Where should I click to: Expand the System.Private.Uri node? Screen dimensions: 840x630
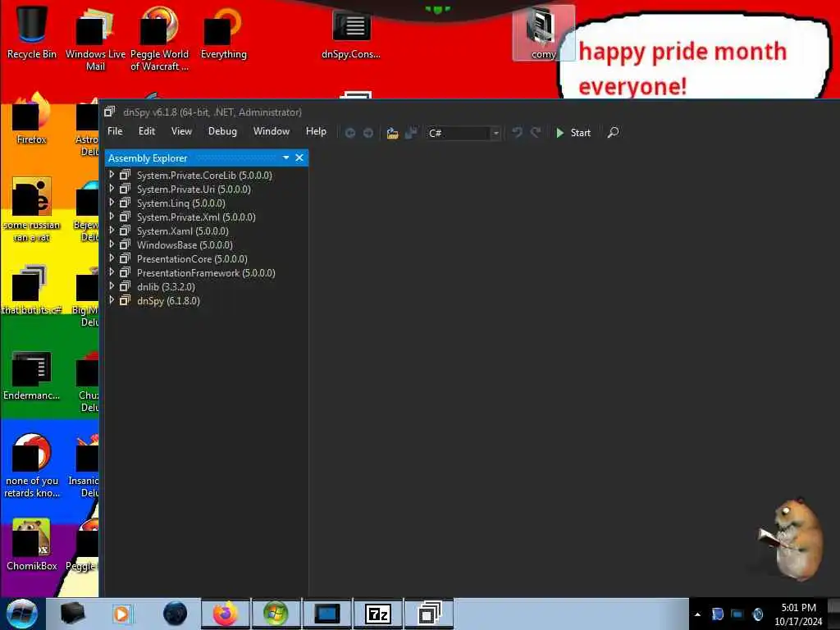112,189
